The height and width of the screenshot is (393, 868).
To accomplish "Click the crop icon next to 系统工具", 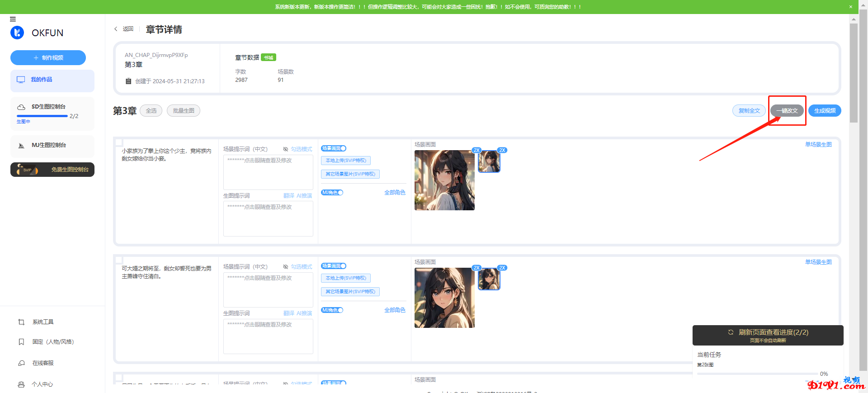I will (21, 322).
